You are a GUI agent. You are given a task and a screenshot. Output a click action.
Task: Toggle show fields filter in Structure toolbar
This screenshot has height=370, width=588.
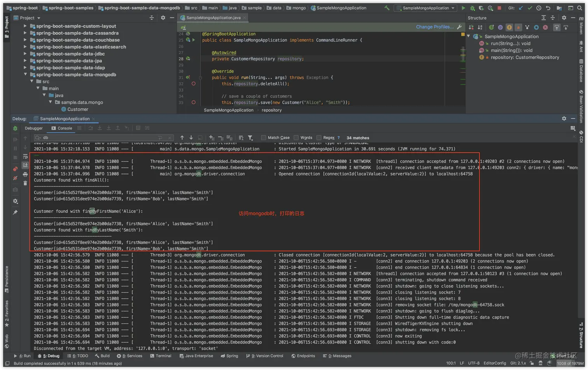pyautogui.click(x=509, y=27)
